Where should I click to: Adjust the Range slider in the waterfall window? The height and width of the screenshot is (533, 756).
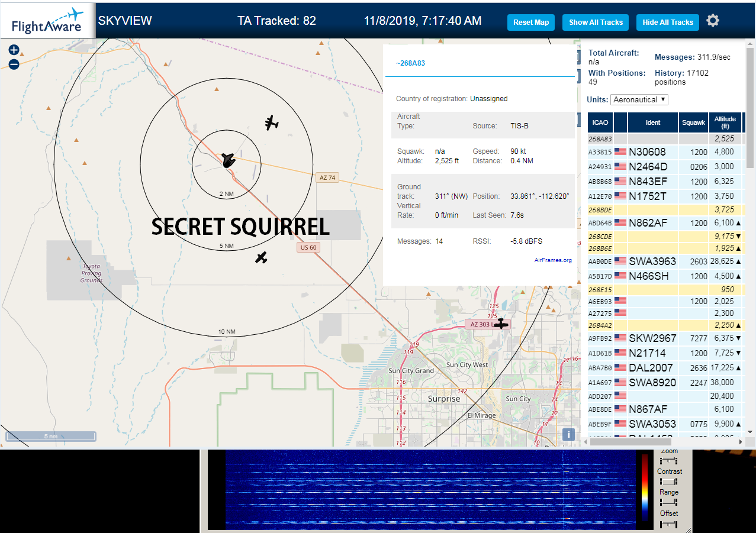click(669, 502)
